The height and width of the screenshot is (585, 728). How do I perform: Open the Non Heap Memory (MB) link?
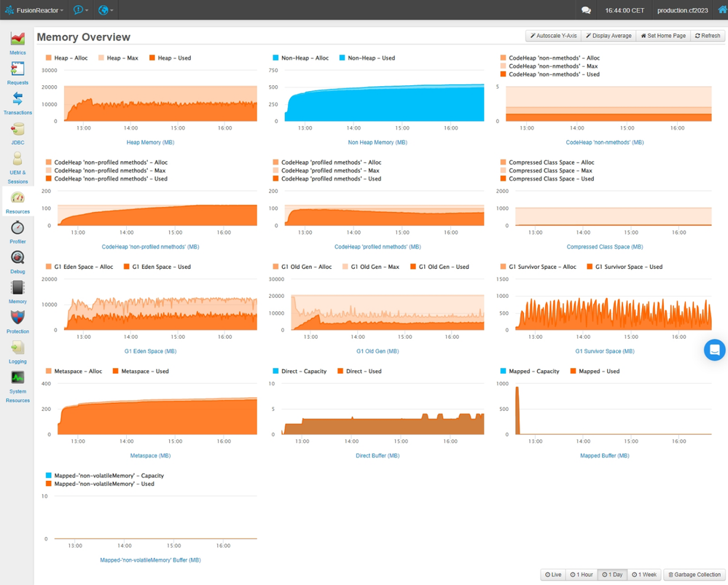click(x=377, y=143)
